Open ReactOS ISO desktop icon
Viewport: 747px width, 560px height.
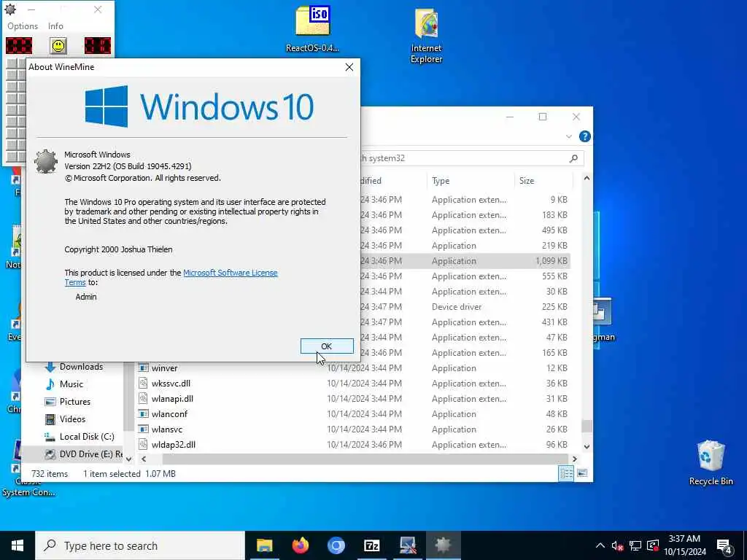point(312,29)
